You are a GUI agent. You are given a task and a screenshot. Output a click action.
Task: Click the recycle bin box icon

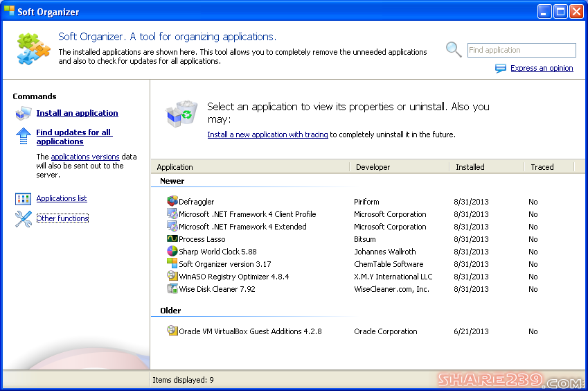[181, 114]
